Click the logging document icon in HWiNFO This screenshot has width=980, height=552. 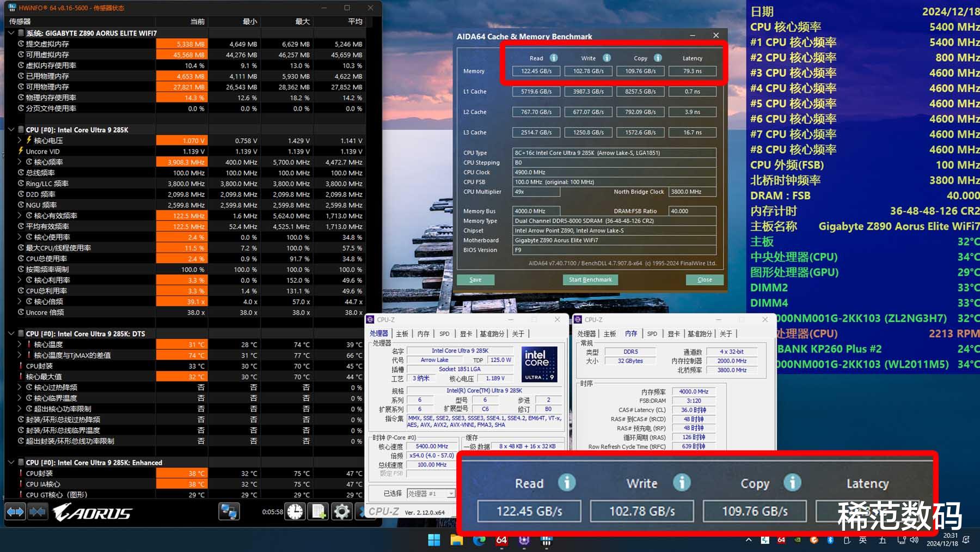pos(318,512)
